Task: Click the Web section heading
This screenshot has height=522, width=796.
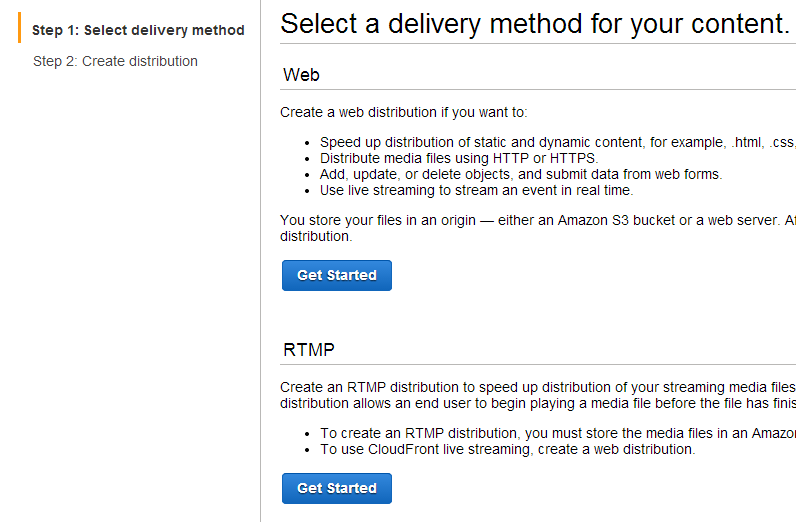Action: pyautogui.click(x=302, y=74)
